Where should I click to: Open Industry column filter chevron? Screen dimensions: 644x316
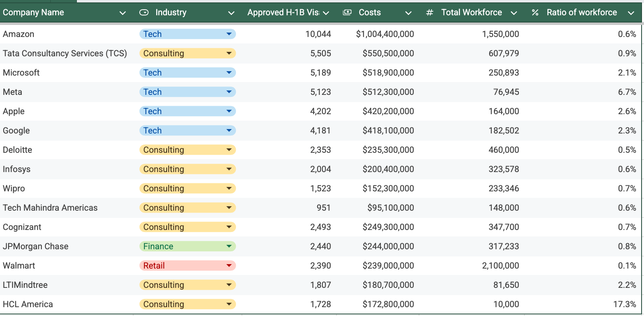coord(231,13)
